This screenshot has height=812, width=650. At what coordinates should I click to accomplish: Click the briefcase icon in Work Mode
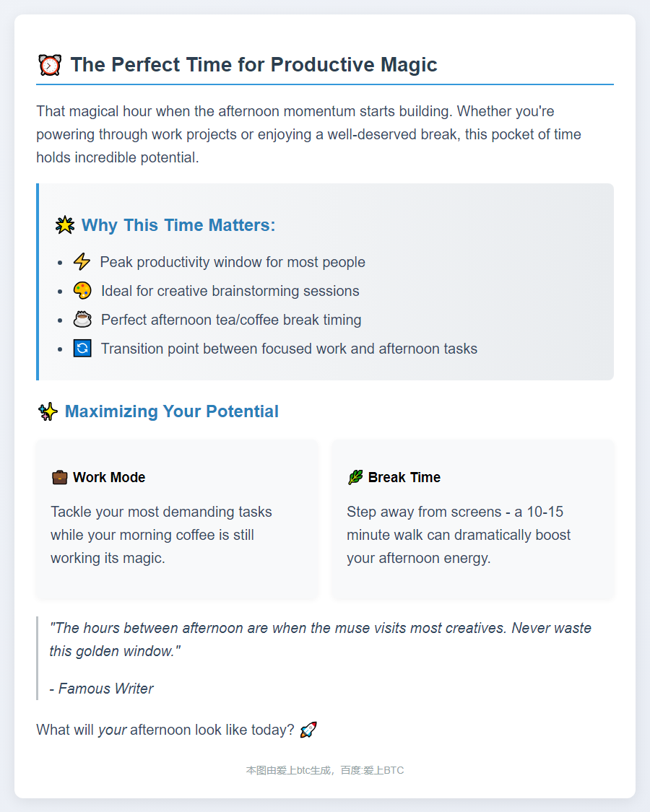[59, 477]
